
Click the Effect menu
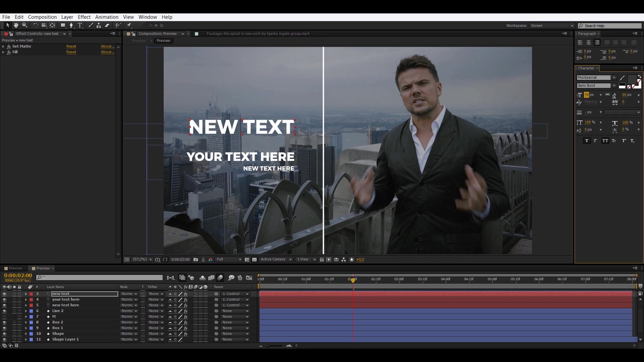(x=84, y=17)
